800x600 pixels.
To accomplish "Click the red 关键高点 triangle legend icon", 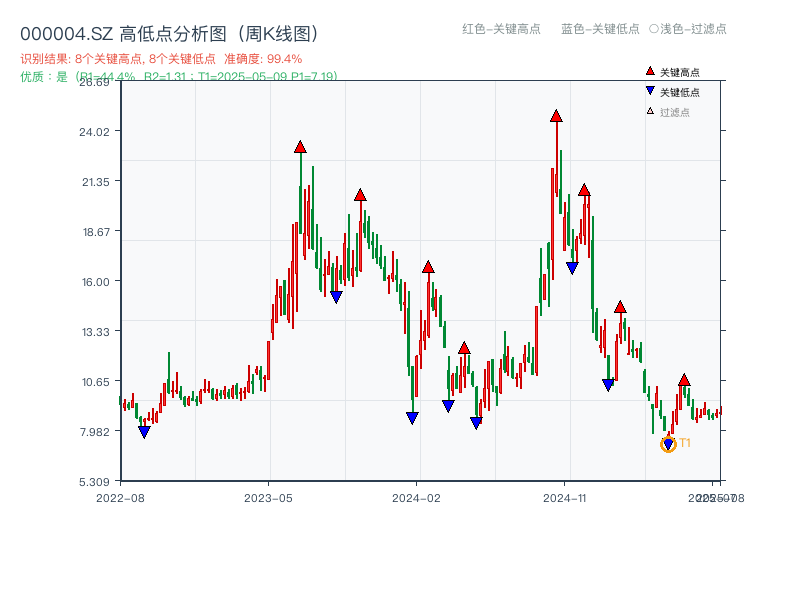I will [649, 71].
